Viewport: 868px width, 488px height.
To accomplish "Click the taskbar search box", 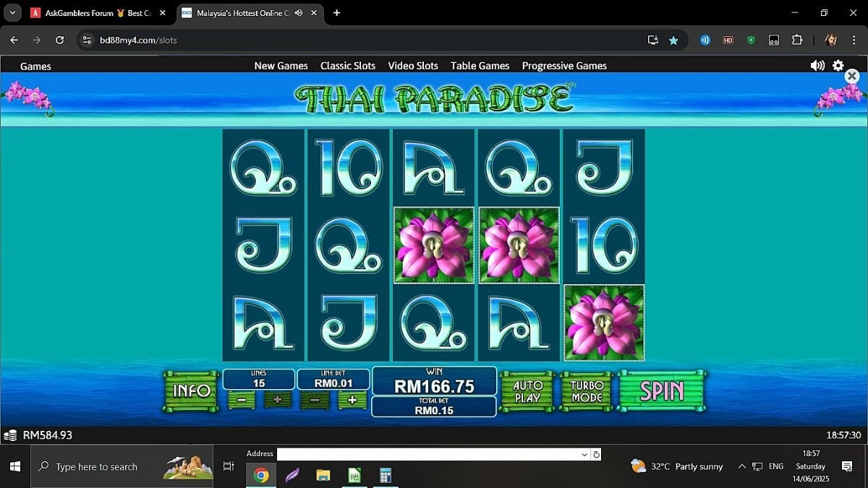I will (122, 466).
